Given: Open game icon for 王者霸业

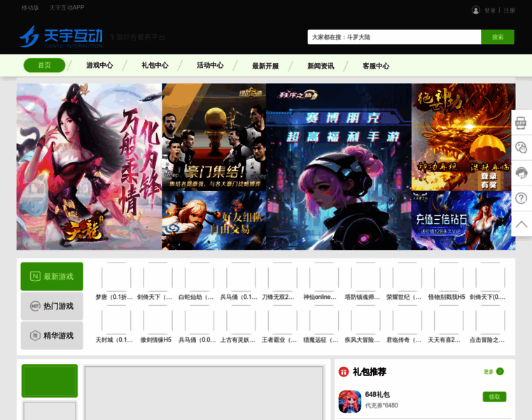Looking at the screenshot, I should (x=282, y=321).
